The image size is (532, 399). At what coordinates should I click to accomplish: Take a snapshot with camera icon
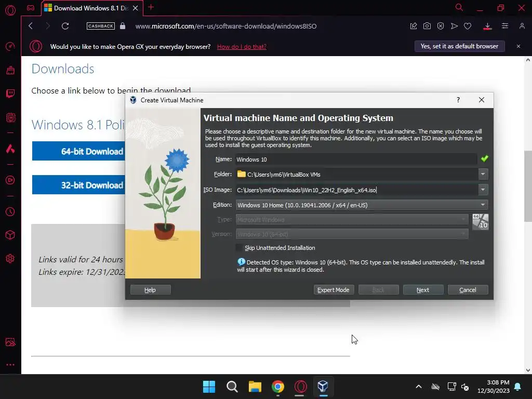click(x=427, y=26)
